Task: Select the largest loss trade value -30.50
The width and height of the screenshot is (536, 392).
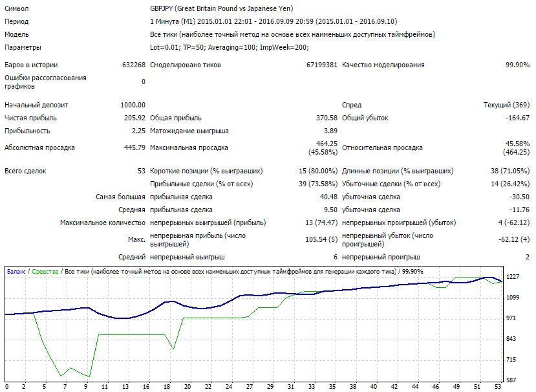Action: (x=519, y=197)
